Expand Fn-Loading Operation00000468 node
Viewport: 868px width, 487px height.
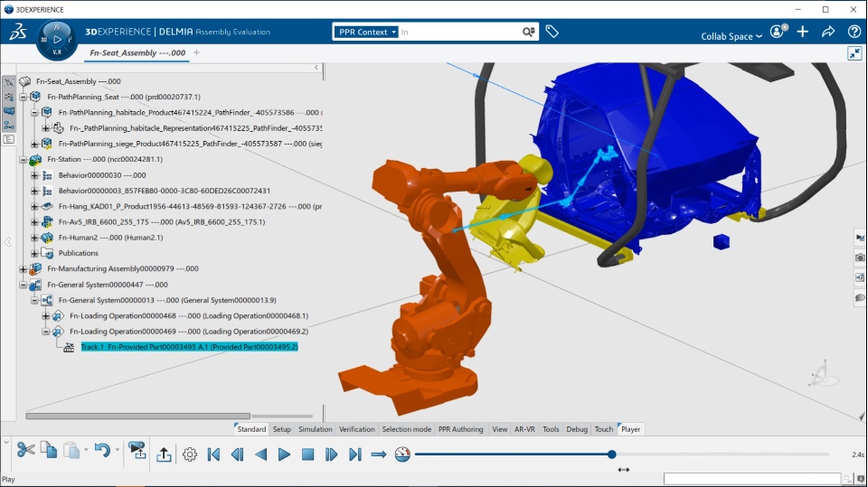point(45,316)
